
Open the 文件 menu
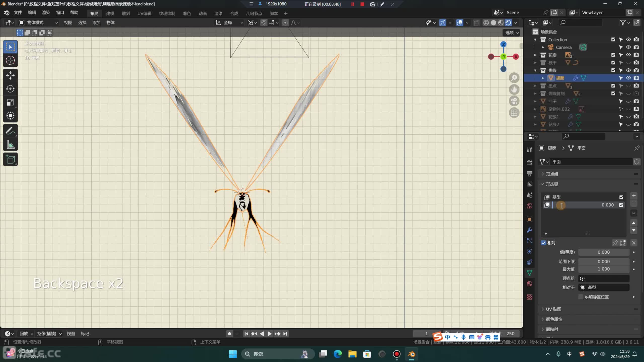[18, 13]
